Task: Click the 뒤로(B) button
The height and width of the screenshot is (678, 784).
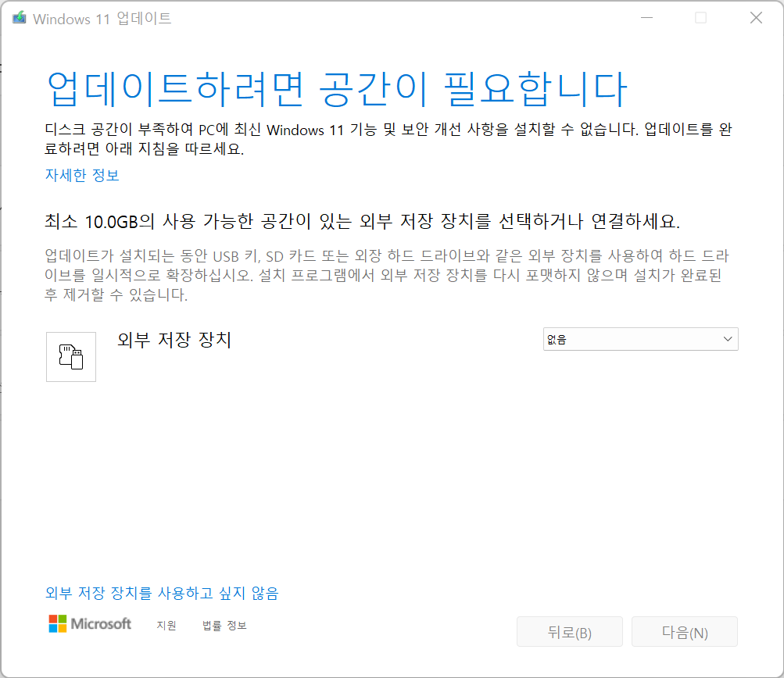Action: (570, 632)
